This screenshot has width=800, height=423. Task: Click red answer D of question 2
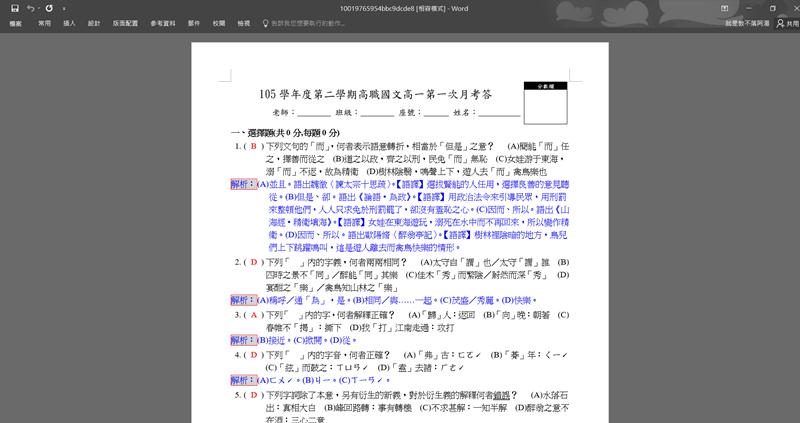[x=254, y=262]
